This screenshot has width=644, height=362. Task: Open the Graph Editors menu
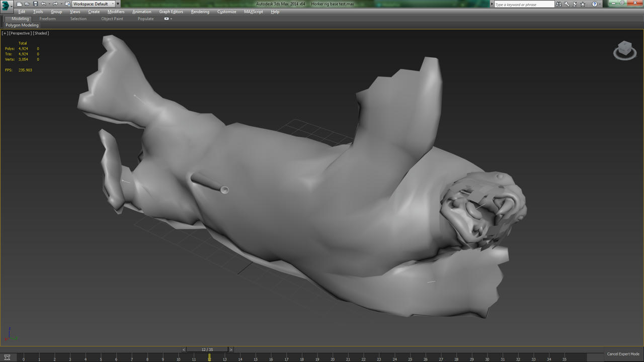pos(172,12)
